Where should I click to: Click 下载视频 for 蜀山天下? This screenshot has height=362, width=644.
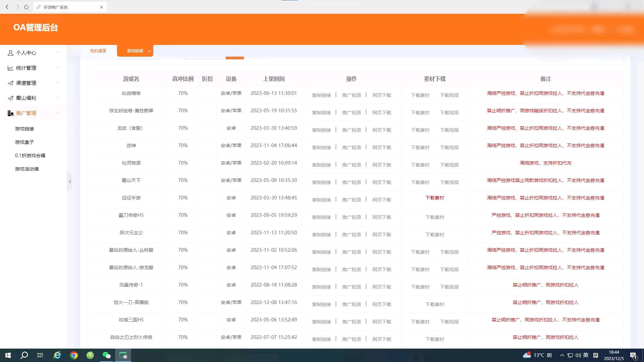tap(449, 182)
